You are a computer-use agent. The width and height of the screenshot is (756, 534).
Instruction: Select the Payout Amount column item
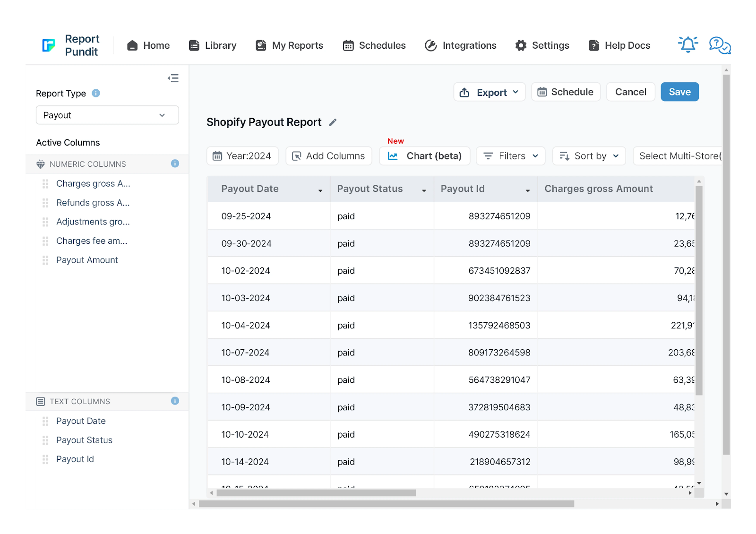pos(87,260)
